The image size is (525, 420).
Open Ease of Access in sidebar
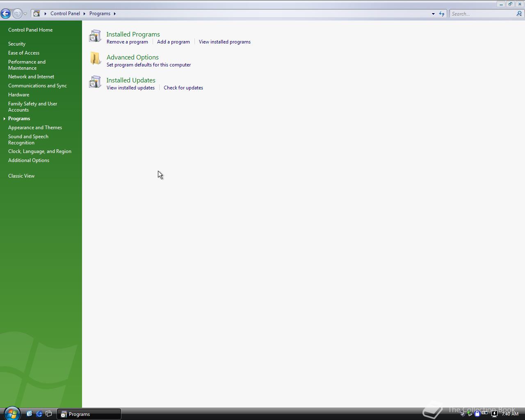tap(24, 53)
